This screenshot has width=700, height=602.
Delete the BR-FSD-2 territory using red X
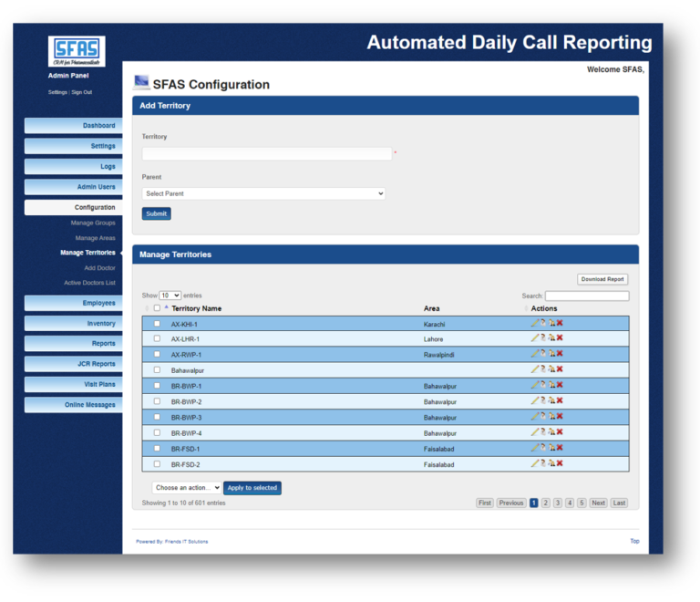(x=560, y=463)
